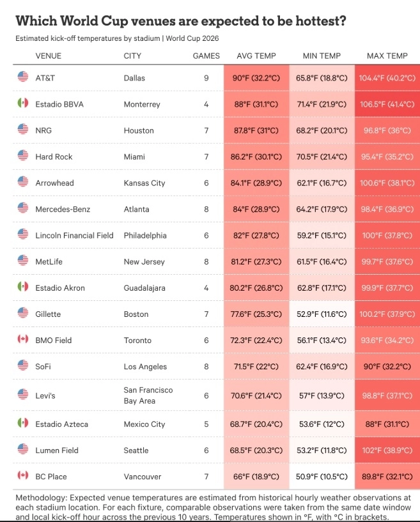Sort by the AVG TEMP column header
Image resolution: width=420 pixels, height=522 pixels.
256,56
